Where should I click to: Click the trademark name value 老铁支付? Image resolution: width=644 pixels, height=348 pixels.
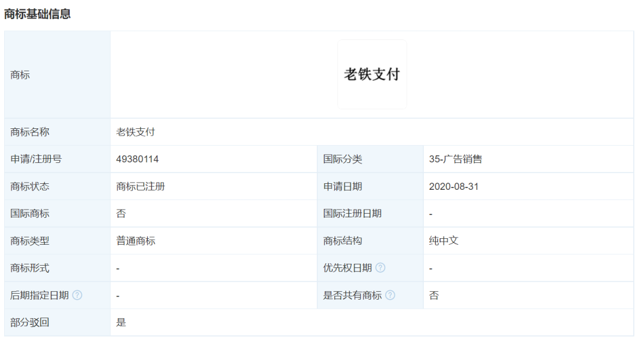click(135, 132)
